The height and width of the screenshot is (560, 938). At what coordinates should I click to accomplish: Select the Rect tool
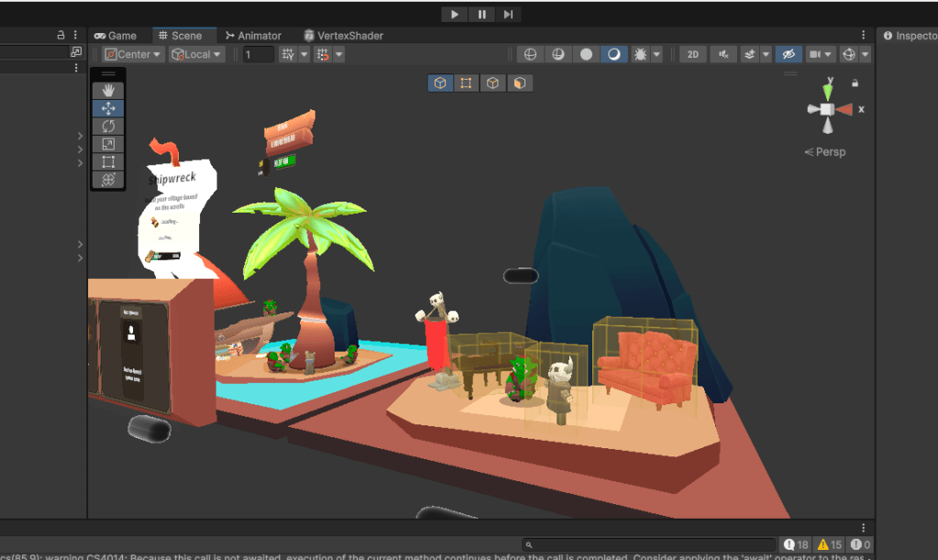click(x=108, y=162)
